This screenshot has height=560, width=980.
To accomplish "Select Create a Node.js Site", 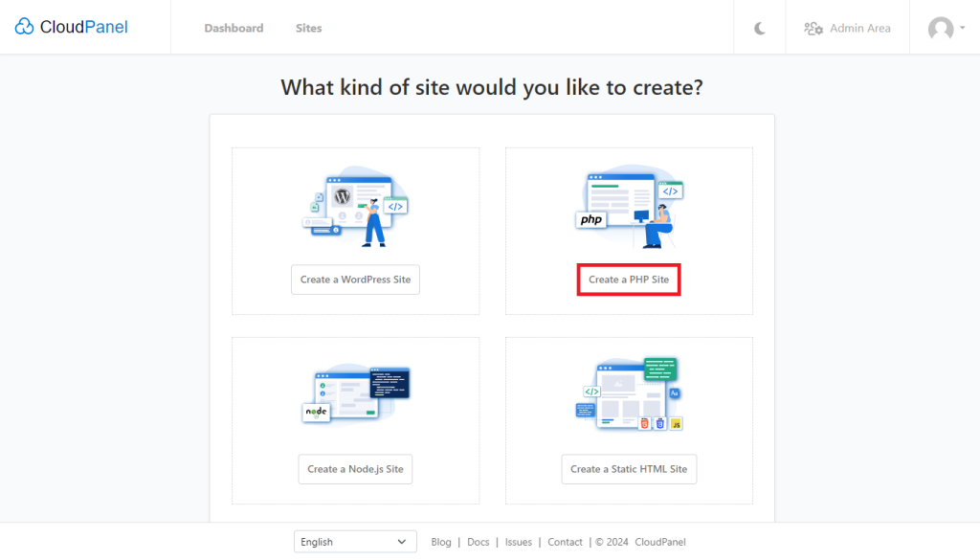I will click(x=355, y=469).
